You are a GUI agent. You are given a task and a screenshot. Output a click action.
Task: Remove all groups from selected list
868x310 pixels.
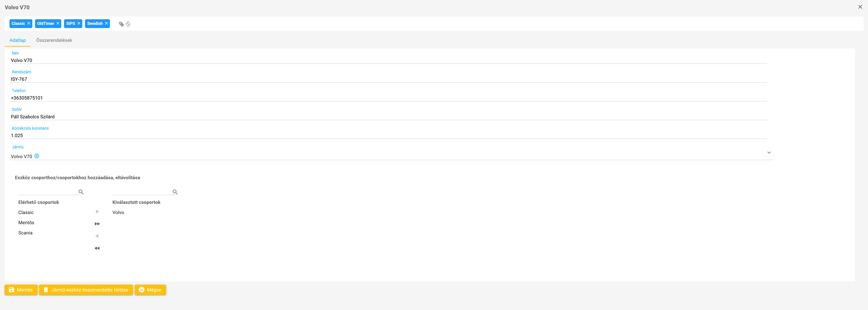click(97, 248)
